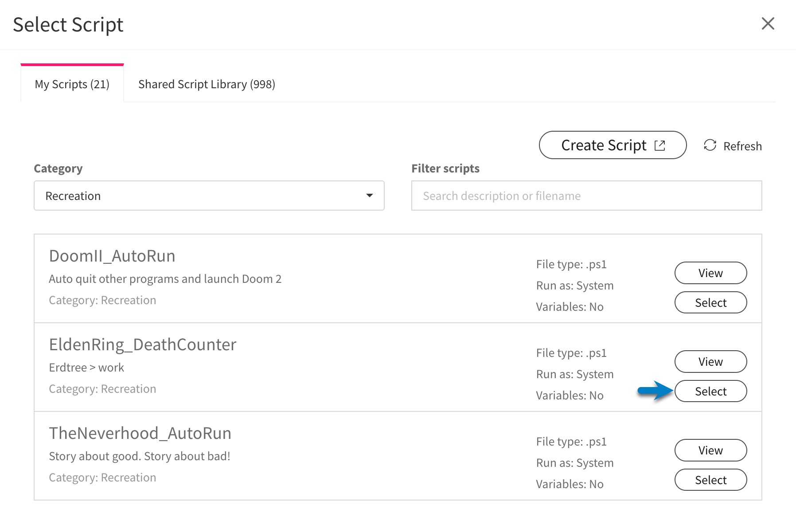
Task: View the EldenRing_DeathCounter script
Action: click(x=710, y=362)
